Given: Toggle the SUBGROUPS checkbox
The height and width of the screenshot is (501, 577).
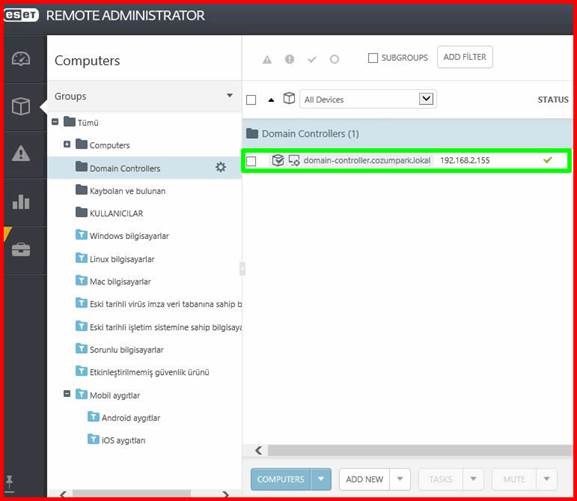Looking at the screenshot, I should click(373, 58).
